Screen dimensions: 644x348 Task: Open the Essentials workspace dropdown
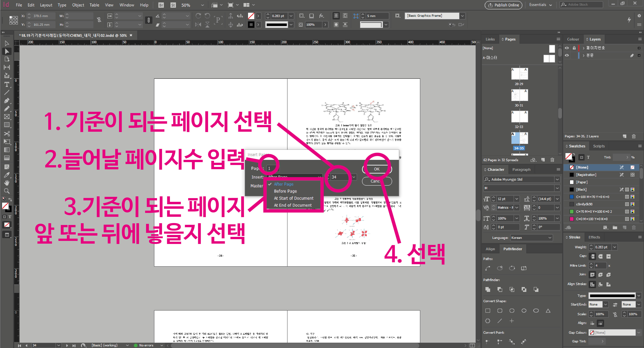tap(541, 5)
